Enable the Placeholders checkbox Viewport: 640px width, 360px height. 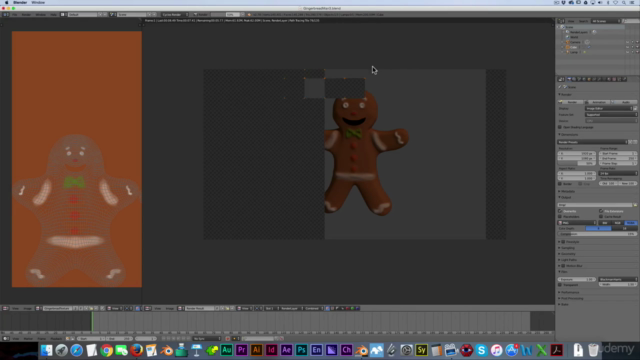[560, 216]
